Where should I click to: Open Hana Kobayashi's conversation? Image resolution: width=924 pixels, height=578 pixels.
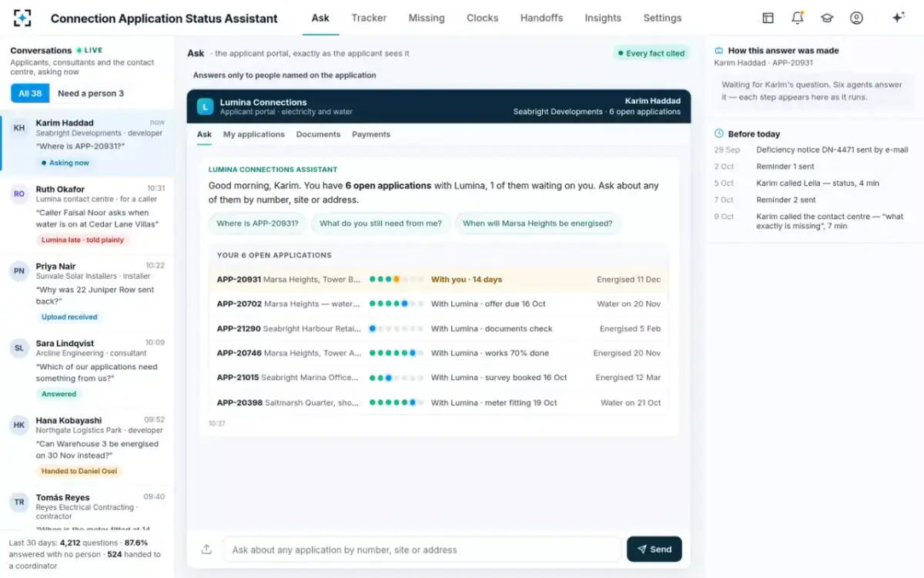click(x=87, y=446)
